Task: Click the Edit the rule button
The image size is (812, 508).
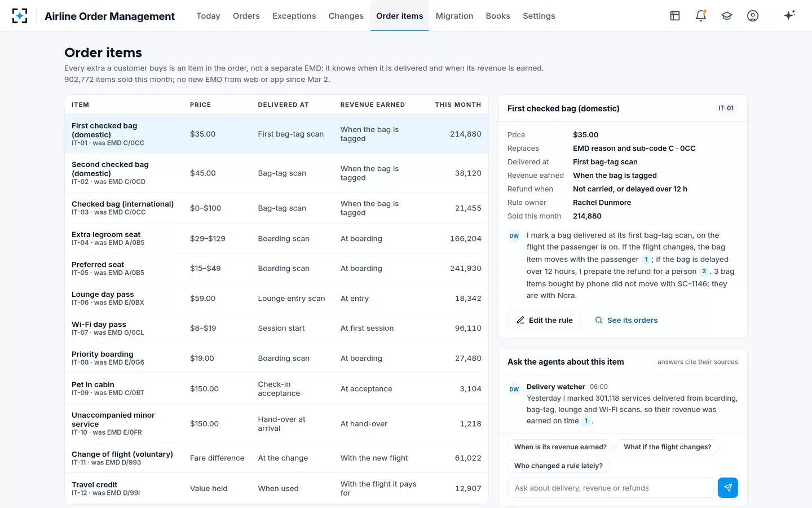Action: (x=544, y=320)
